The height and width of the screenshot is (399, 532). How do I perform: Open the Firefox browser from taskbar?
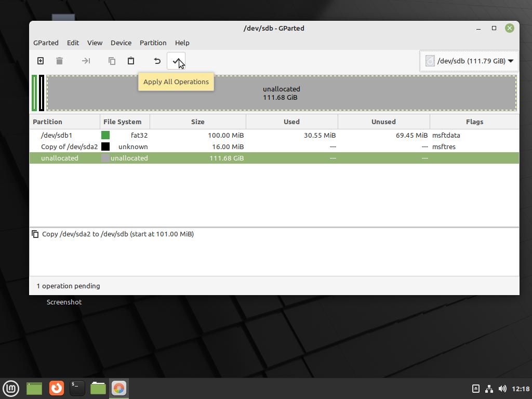tap(56, 388)
